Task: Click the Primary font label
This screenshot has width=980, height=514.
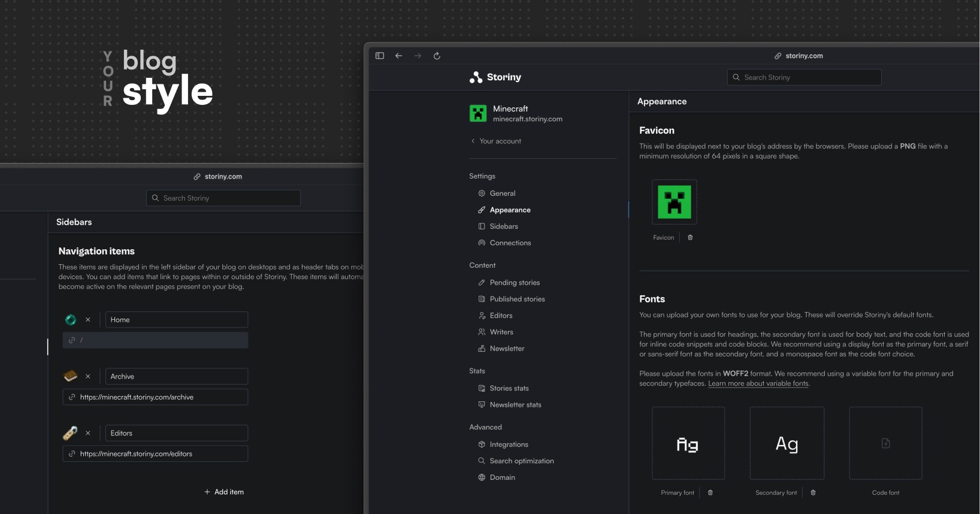Action: tap(677, 493)
